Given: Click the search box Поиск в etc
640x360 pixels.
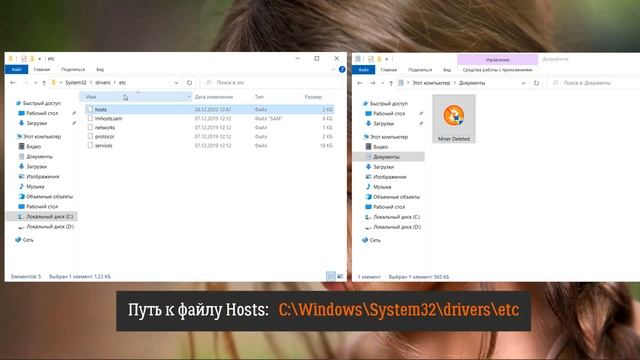Looking at the screenshot, I should [x=271, y=82].
